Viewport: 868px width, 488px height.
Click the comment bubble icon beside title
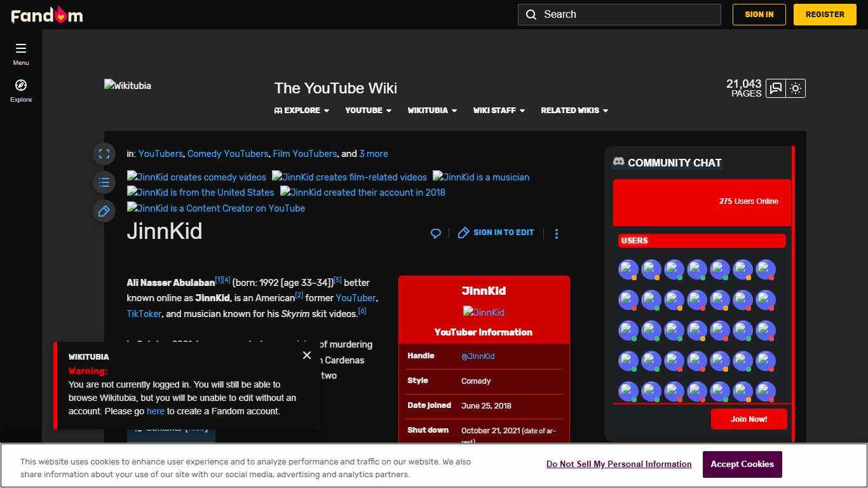click(x=436, y=233)
